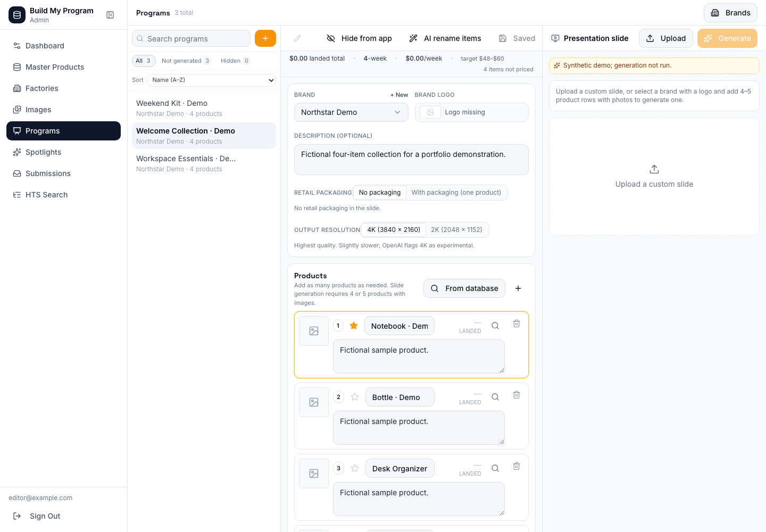Viewport: 766px width, 532px height.
Task: Edit the Bottle product description text area
Action: [x=419, y=428]
